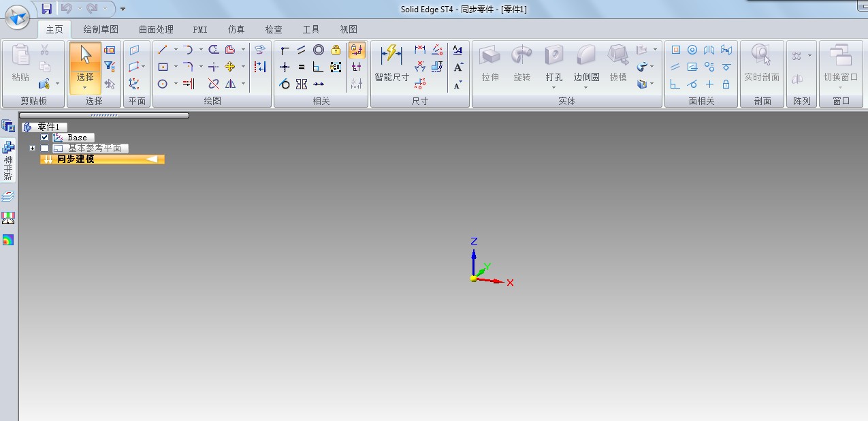
Task: Toggle the Base coordinate system checkbox
Action: point(45,138)
